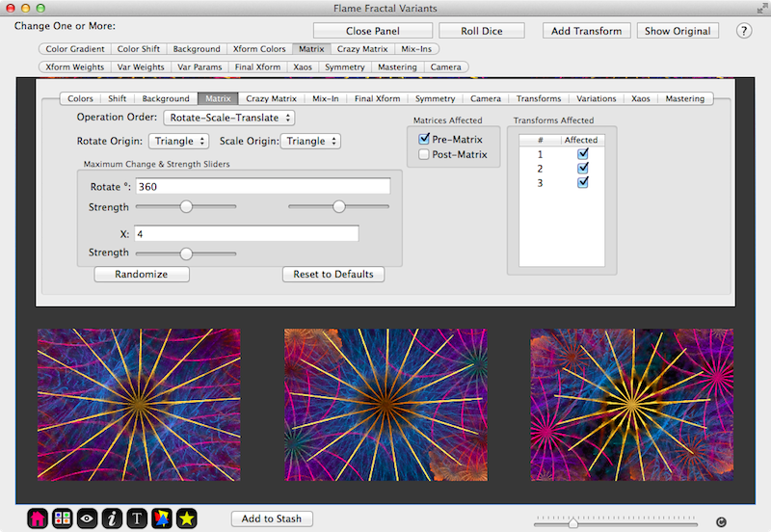The image size is (771, 532).
Task: Open the four-dot variants grid icon
Action: (x=63, y=519)
